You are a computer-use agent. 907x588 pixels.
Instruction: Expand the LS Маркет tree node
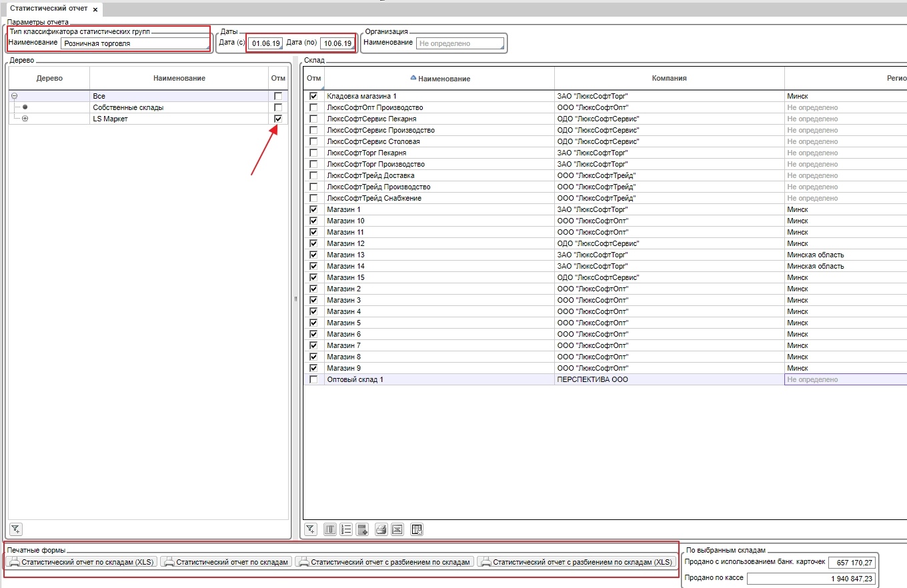[x=25, y=119]
